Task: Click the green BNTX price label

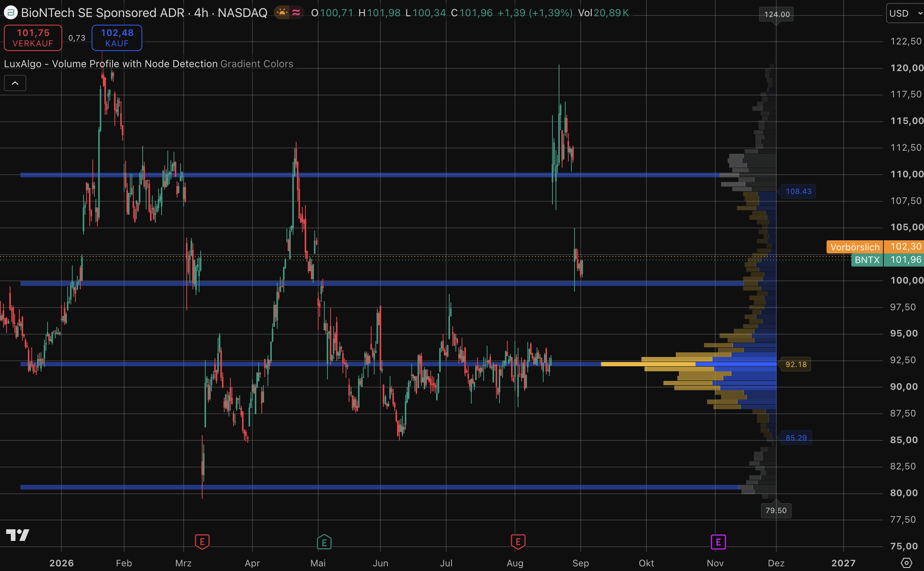Action: [x=867, y=260]
